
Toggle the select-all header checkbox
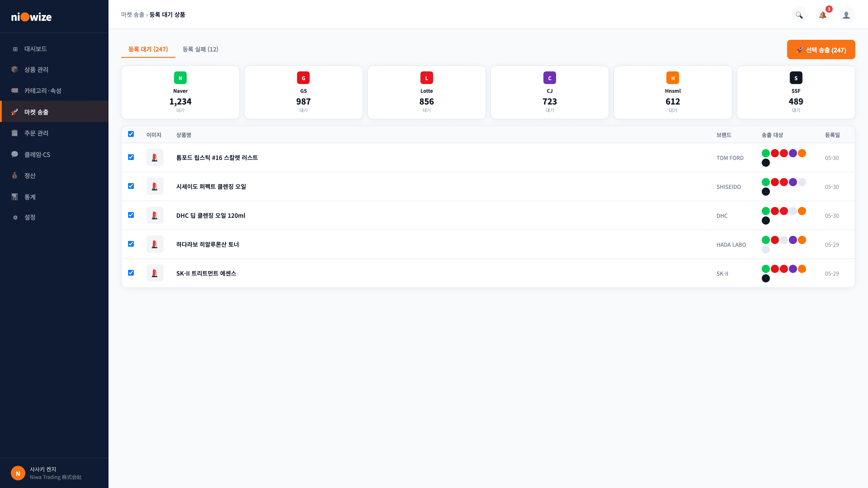pos(131,134)
